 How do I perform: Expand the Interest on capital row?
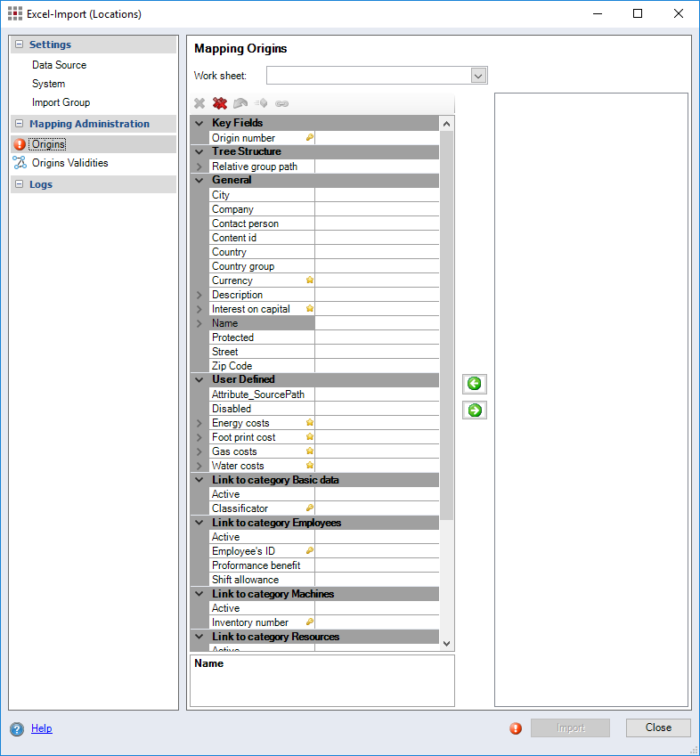199,309
